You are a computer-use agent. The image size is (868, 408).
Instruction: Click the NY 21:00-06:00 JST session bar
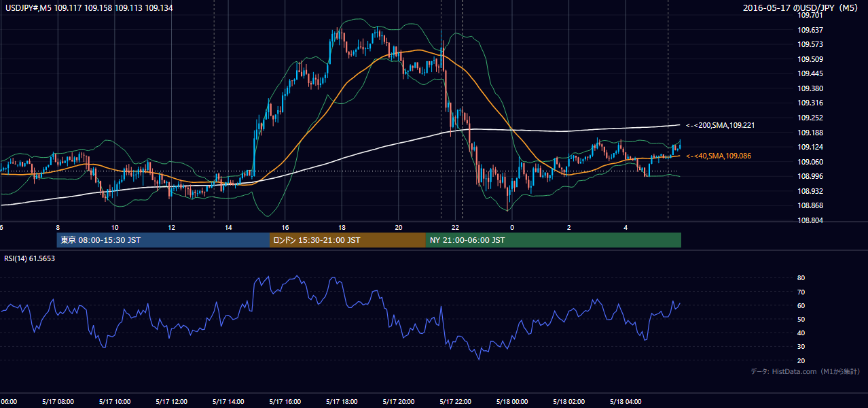point(554,240)
